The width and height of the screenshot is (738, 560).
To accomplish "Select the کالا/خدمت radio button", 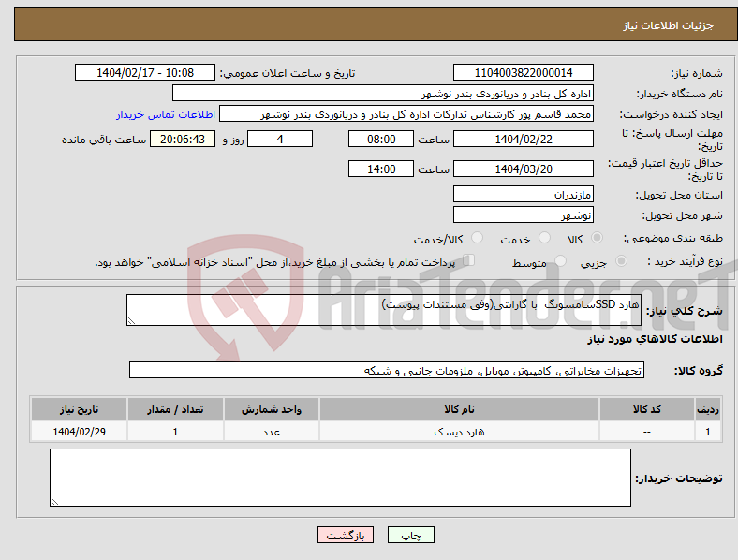I will coord(477,238).
